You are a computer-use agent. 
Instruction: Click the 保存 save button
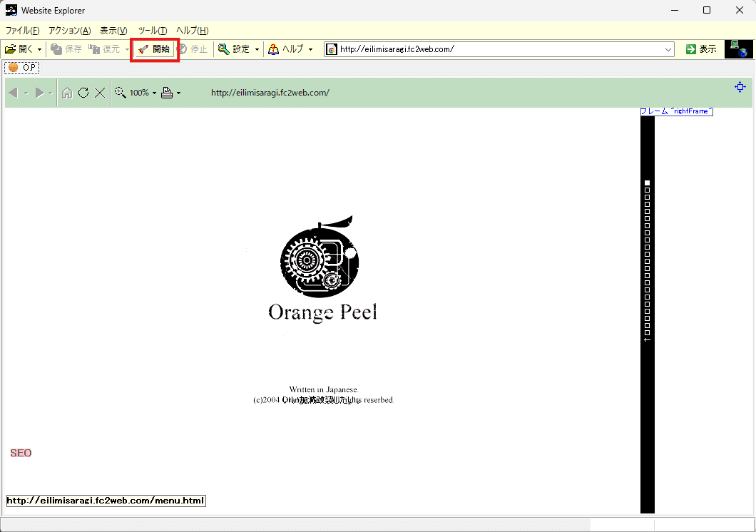pyautogui.click(x=66, y=49)
